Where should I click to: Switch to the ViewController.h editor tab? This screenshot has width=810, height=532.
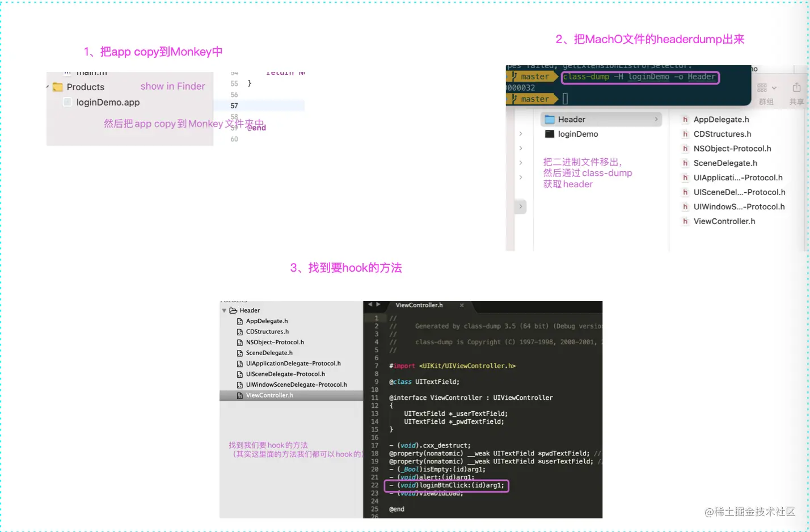(x=419, y=305)
